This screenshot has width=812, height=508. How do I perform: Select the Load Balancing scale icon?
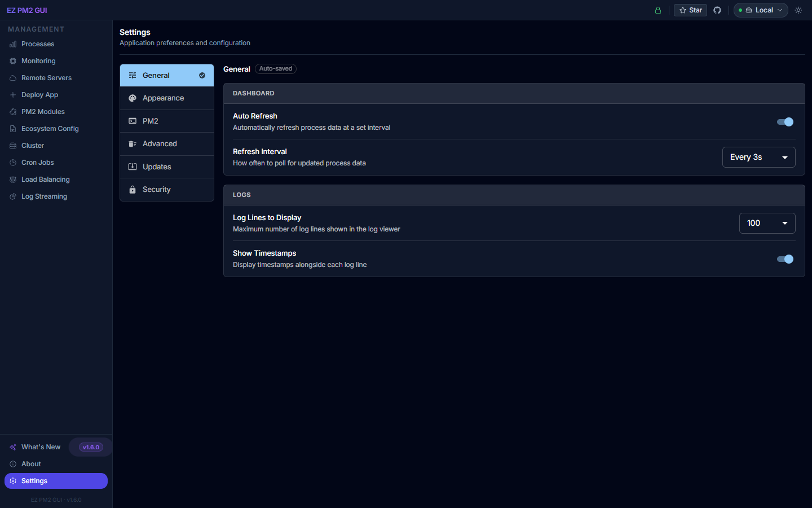(x=13, y=179)
